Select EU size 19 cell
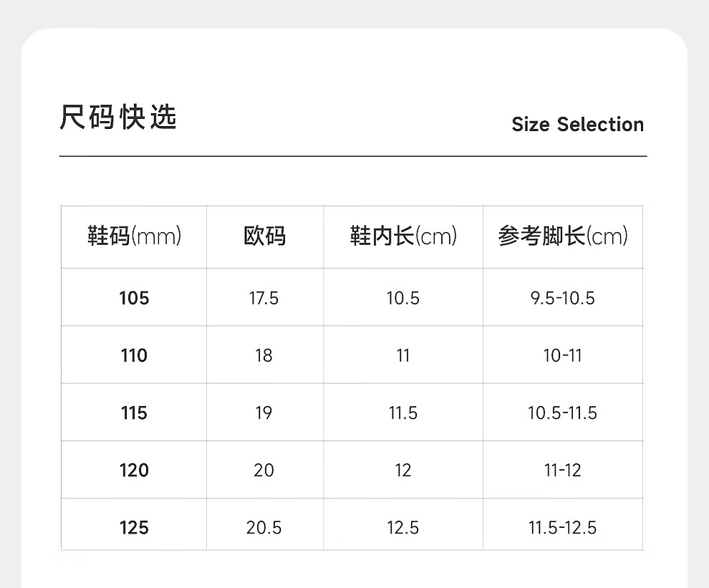 (x=264, y=413)
